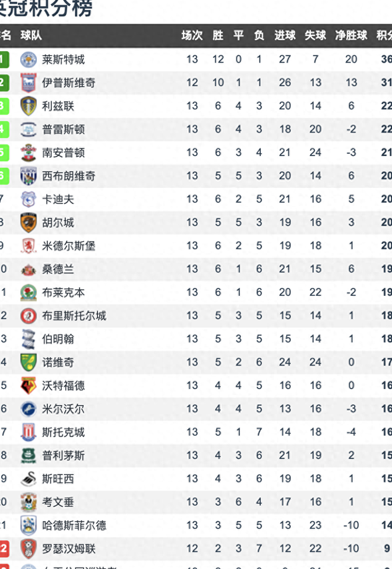Screen dimensions: 392x569
Task: Open team page for 米德尔斯堡
Action: tap(69, 246)
